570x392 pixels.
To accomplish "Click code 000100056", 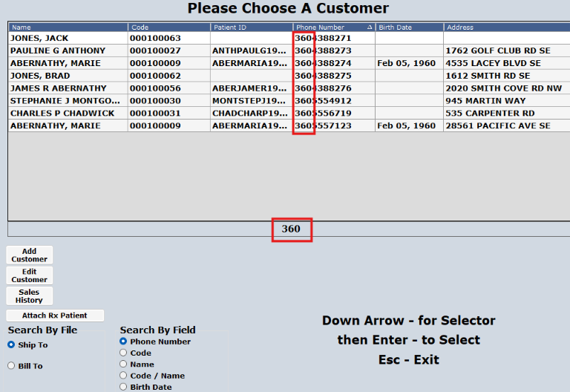I will (x=155, y=88).
